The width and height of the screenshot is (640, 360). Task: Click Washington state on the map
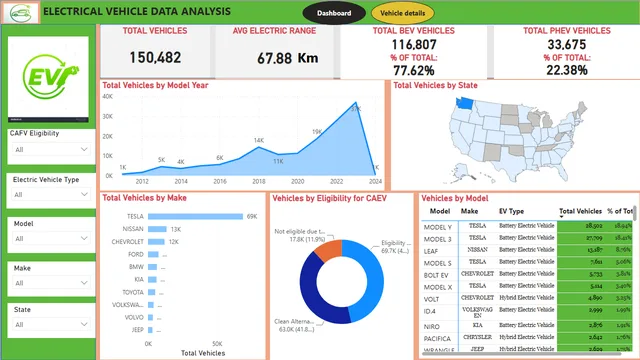(x=464, y=103)
